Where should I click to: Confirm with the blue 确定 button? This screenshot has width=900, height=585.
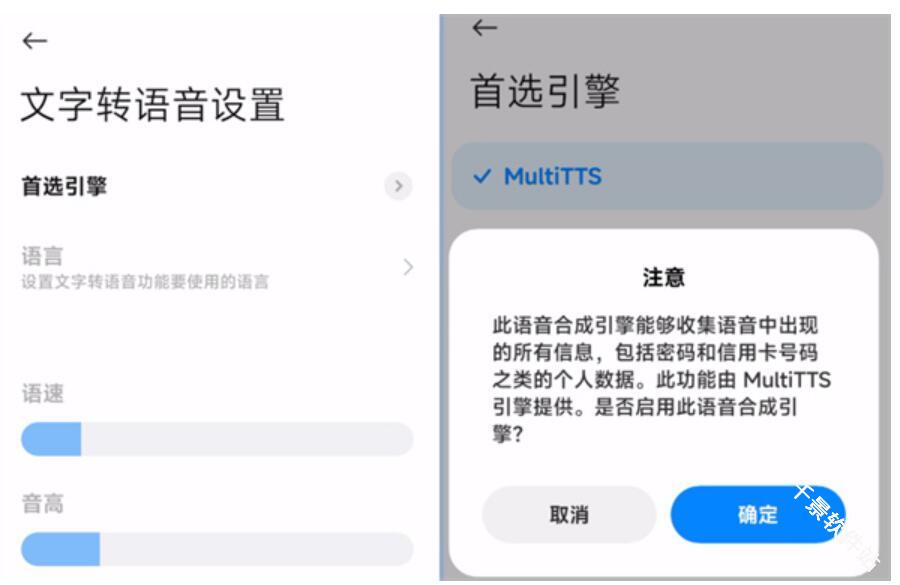758,514
